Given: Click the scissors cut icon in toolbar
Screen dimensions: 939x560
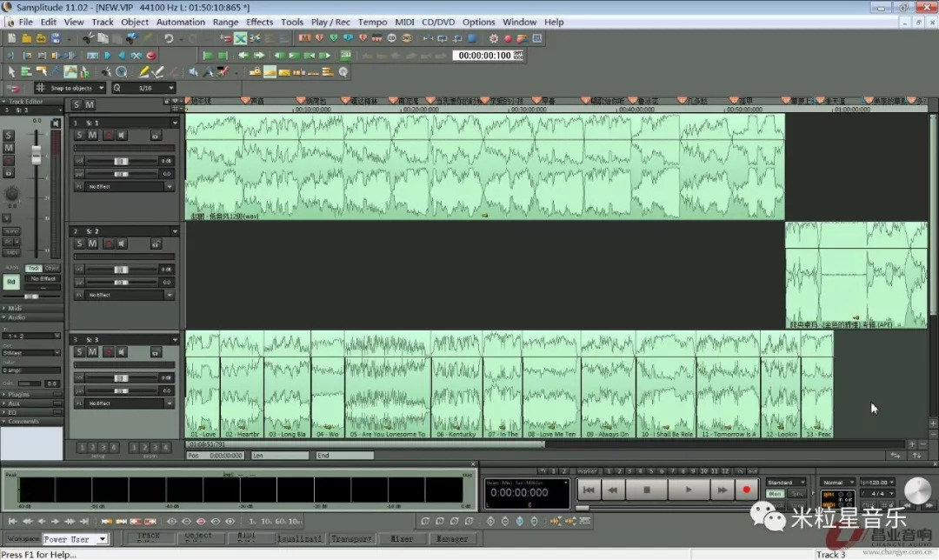Looking at the screenshot, I should pos(89,38).
